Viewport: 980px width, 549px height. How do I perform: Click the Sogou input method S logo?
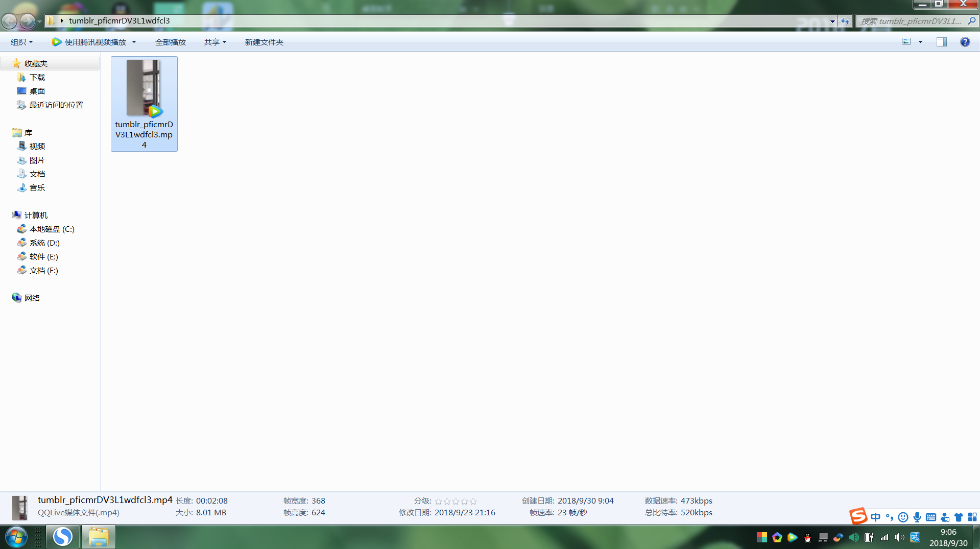coord(858,516)
